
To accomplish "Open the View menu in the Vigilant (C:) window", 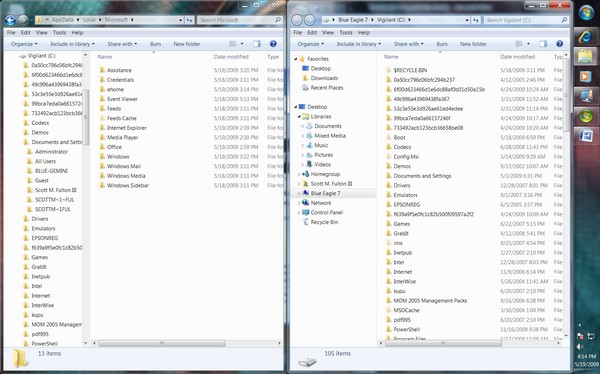I will point(328,33).
